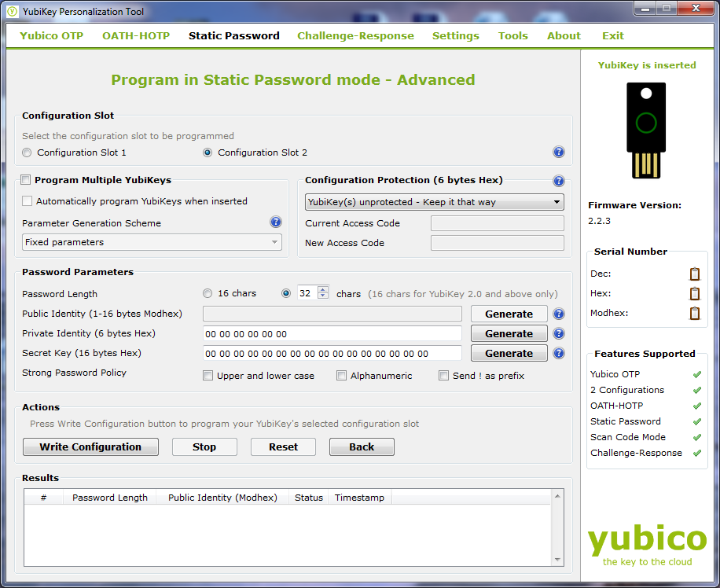Enable Program Multiple YubiKeys
The width and height of the screenshot is (720, 588).
[26, 179]
